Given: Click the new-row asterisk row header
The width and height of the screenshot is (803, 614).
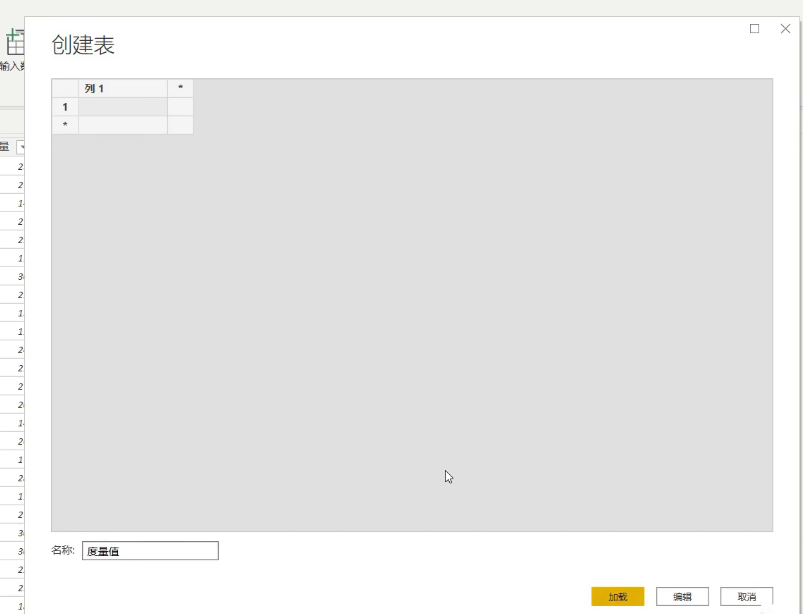Looking at the screenshot, I should (x=65, y=125).
